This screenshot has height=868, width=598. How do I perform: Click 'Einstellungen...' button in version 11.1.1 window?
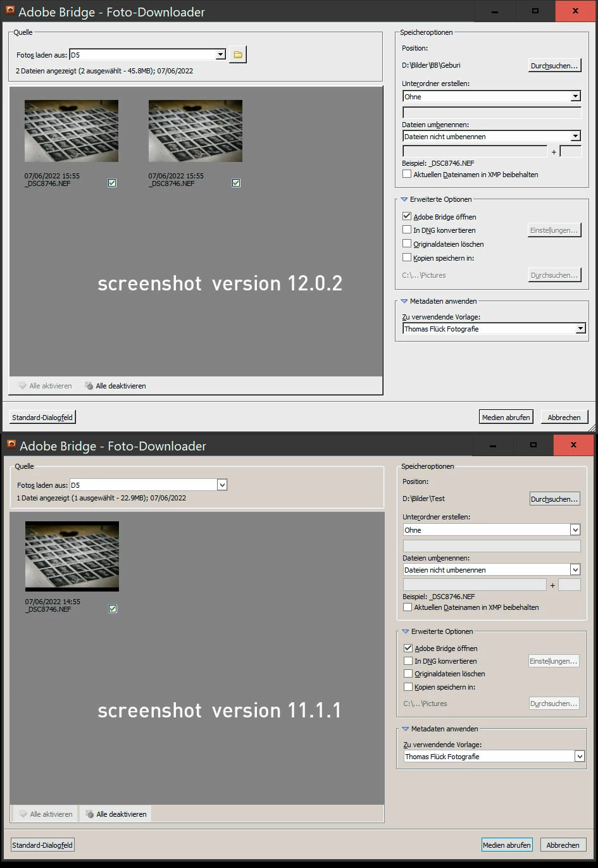point(554,661)
